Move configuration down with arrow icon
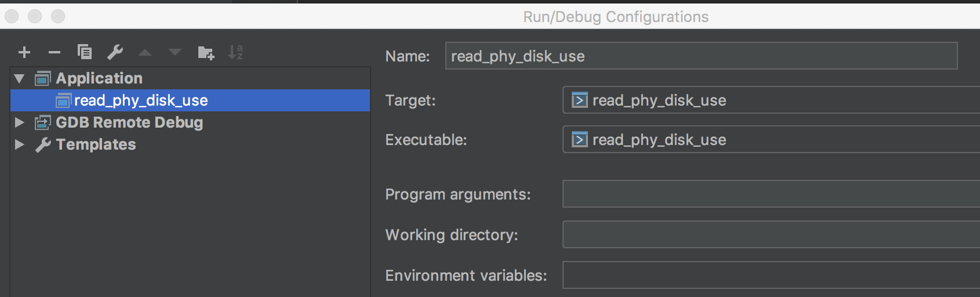 175,53
